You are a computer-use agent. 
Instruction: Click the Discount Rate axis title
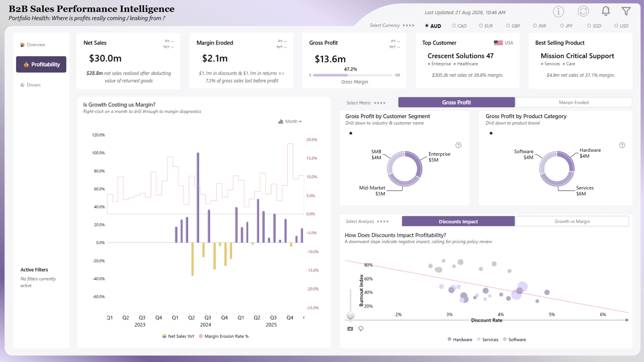click(487, 320)
